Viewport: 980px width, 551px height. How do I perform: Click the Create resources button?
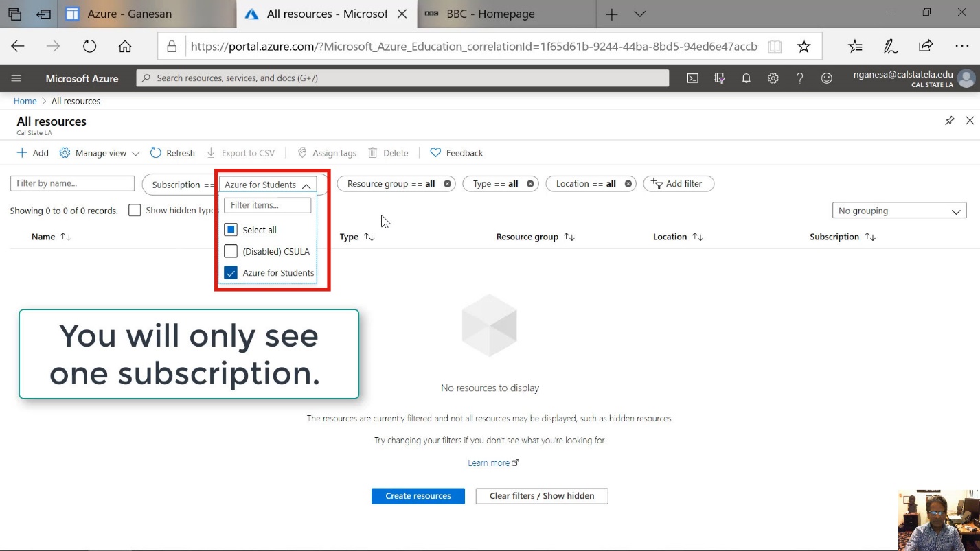point(418,496)
